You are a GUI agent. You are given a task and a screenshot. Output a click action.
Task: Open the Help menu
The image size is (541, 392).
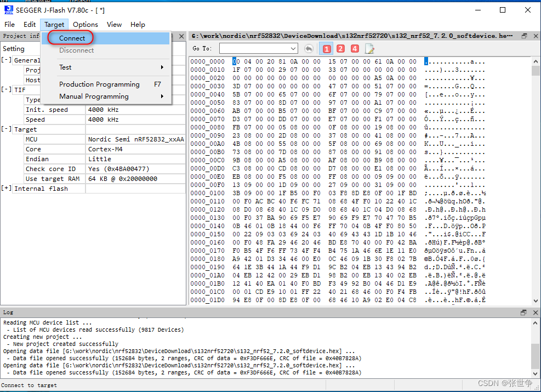tap(138, 25)
